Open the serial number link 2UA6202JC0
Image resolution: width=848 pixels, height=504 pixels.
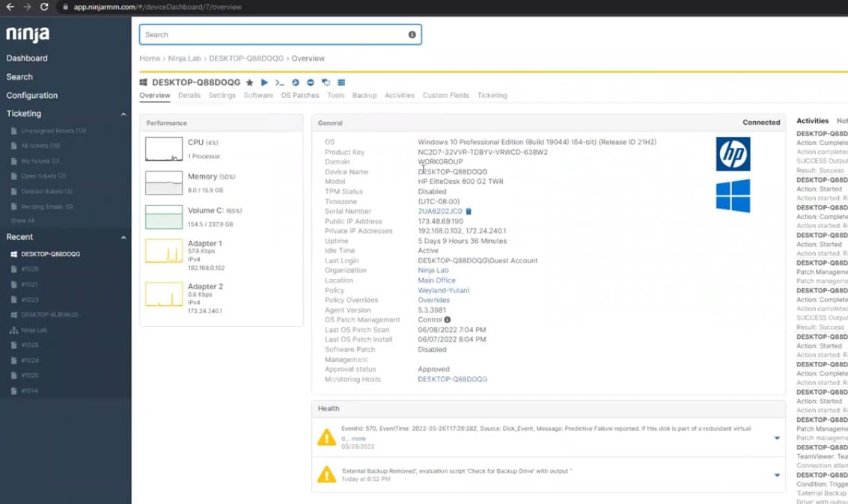(440, 211)
